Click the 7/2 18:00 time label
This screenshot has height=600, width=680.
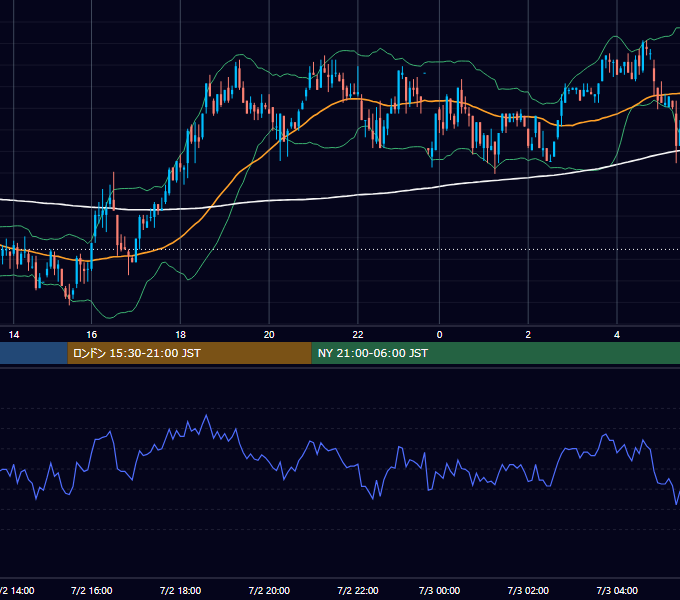pyautogui.click(x=180, y=590)
